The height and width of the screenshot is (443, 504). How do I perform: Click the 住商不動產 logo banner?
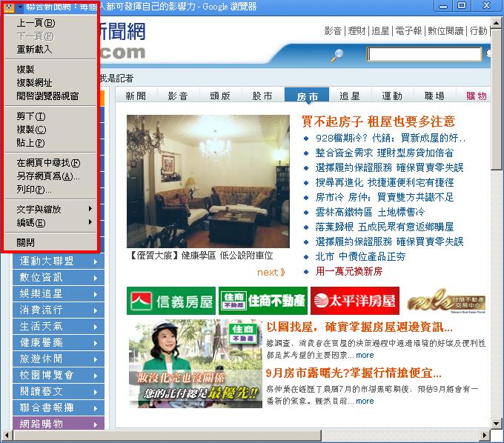click(263, 301)
